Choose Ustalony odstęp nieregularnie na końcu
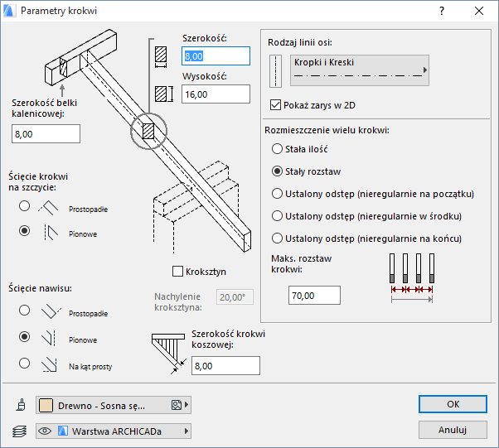Viewport: 499px width, 448px height. pyautogui.click(x=277, y=238)
